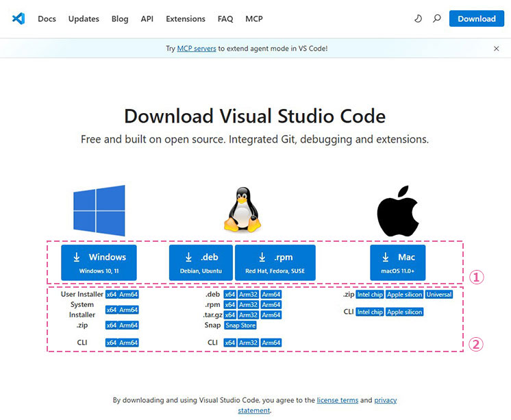Choose Windows CLI Arm64
The width and height of the screenshot is (511, 420).
tap(128, 343)
